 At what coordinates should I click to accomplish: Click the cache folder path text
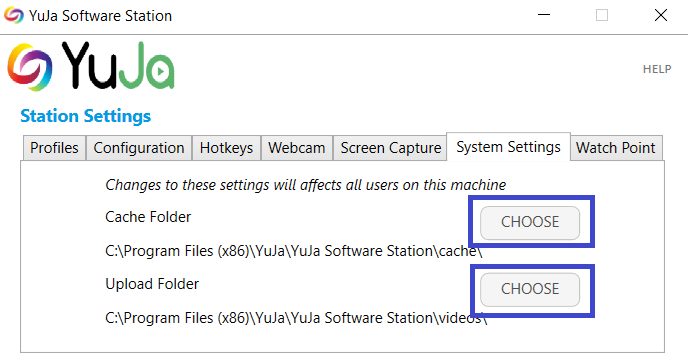[293, 251]
